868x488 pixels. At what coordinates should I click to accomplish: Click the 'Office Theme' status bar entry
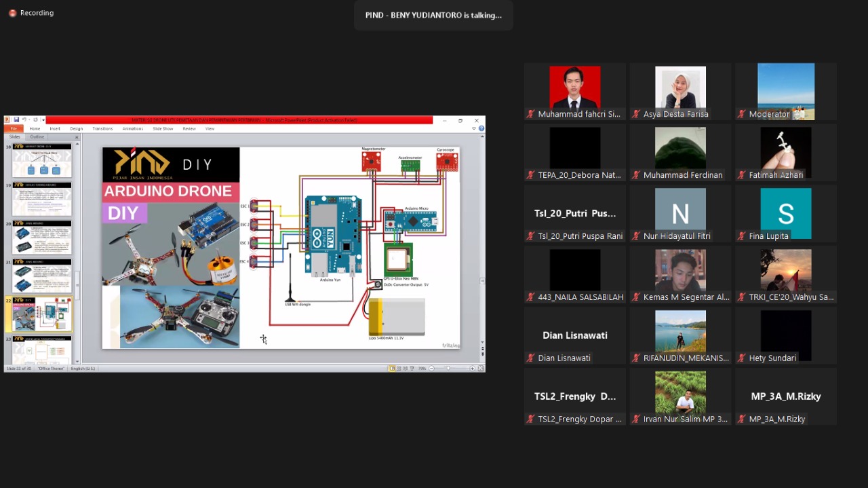51,369
